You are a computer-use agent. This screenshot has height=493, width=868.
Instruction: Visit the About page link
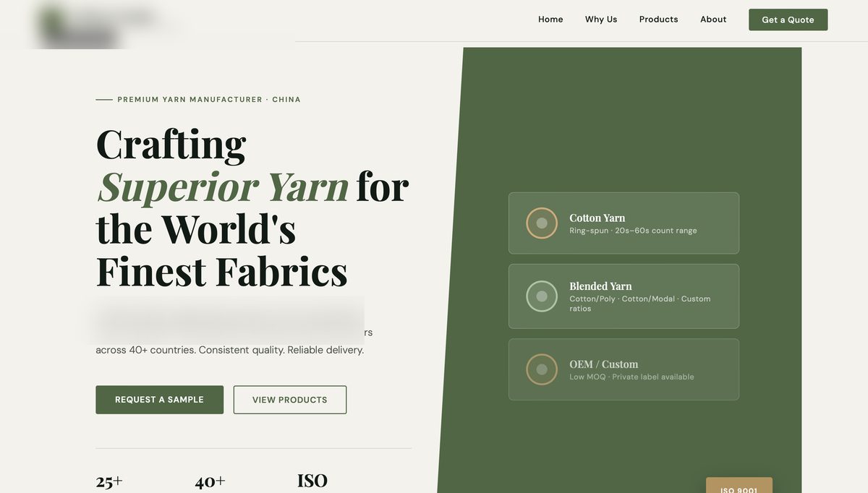tap(713, 20)
